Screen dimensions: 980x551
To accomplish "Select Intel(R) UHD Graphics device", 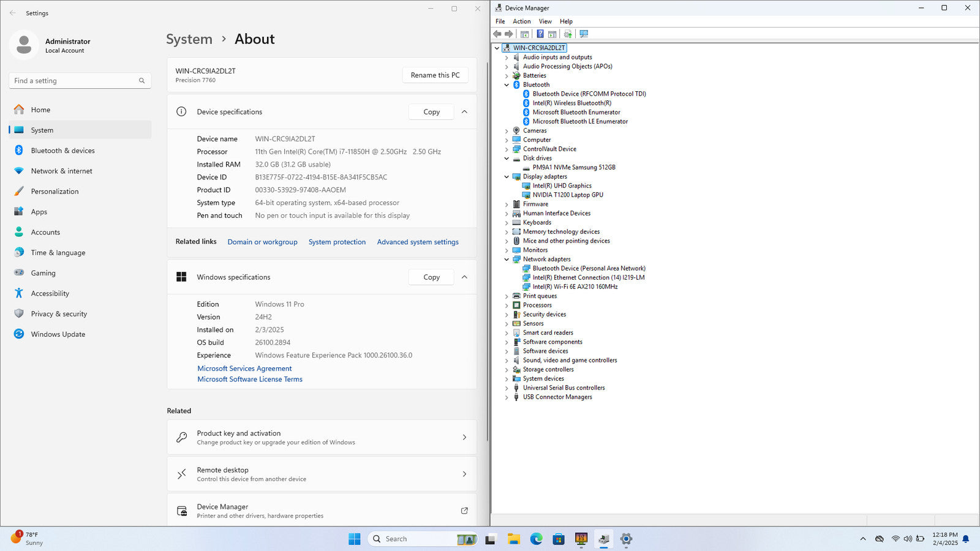I will pyautogui.click(x=562, y=186).
